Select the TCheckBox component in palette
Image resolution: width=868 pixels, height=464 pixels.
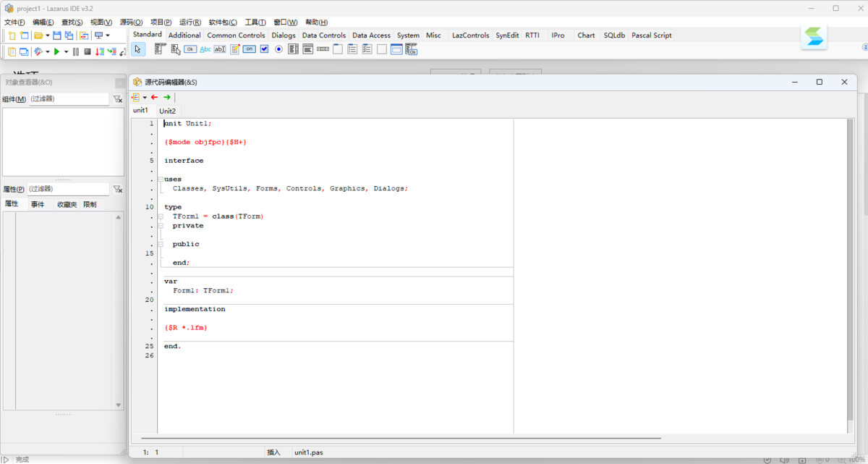(264, 49)
